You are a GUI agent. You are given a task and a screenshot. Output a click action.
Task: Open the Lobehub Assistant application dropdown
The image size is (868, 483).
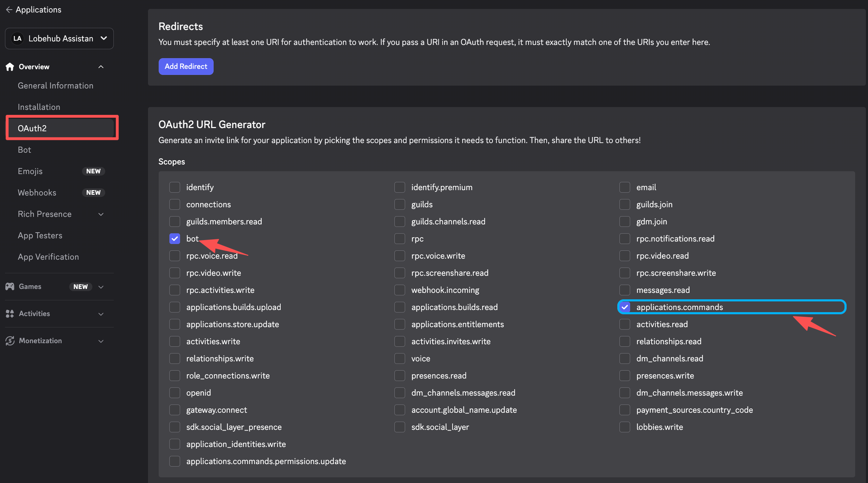[x=103, y=38]
